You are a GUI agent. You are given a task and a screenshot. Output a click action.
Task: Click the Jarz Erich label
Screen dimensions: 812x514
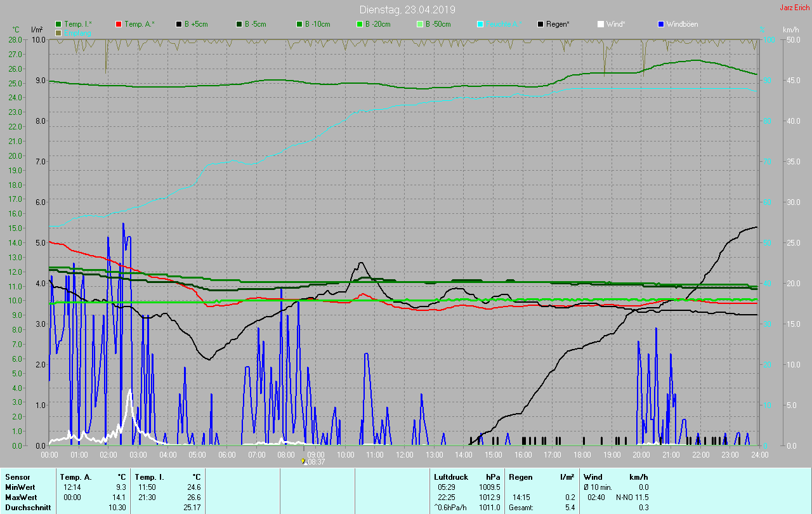(794, 8)
